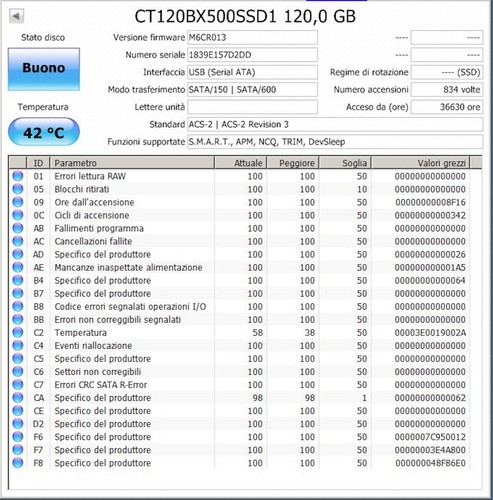Click the CT120BX500SSD1 120,0 GB title
The image size is (493, 500).
tap(245, 16)
